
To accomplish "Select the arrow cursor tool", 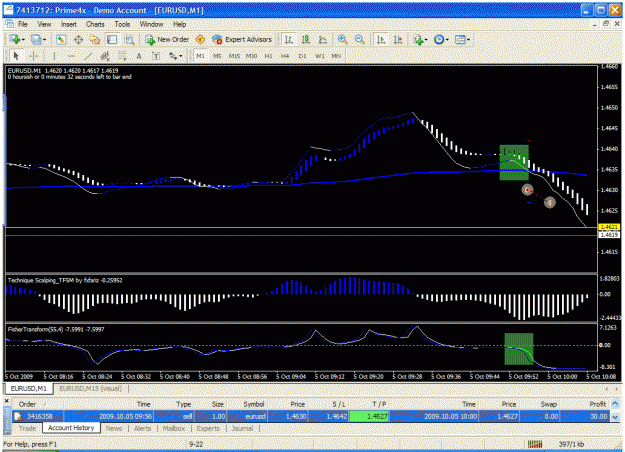I will pos(16,56).
